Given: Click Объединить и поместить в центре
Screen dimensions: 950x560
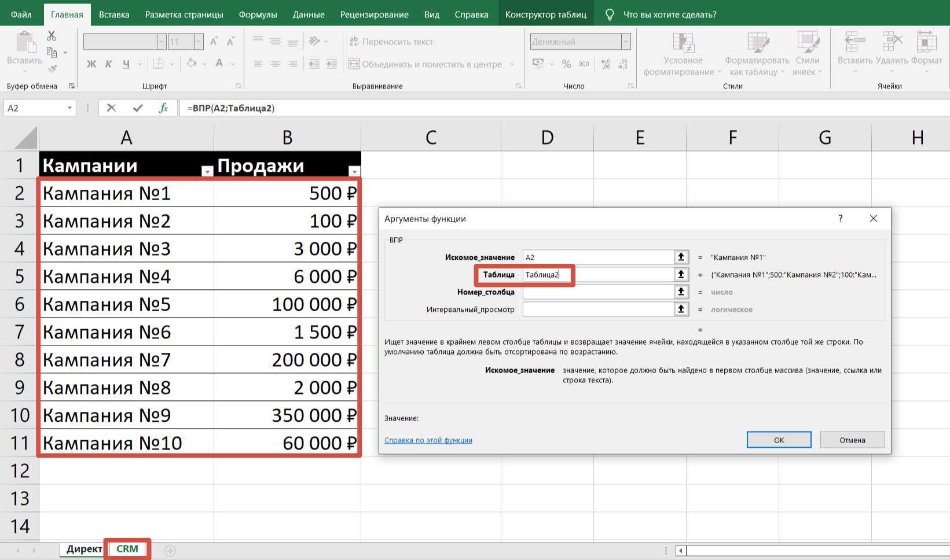Looking at the screenshot, I should (426, 64).
